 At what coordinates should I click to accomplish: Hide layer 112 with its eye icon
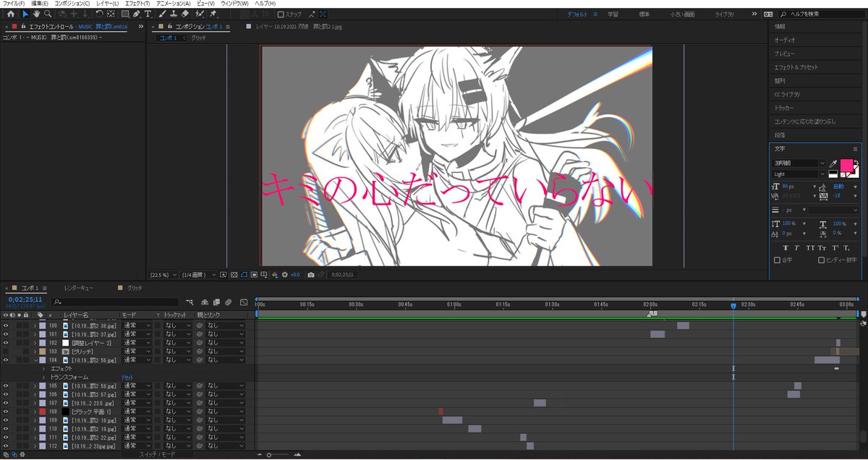[6, 446]
